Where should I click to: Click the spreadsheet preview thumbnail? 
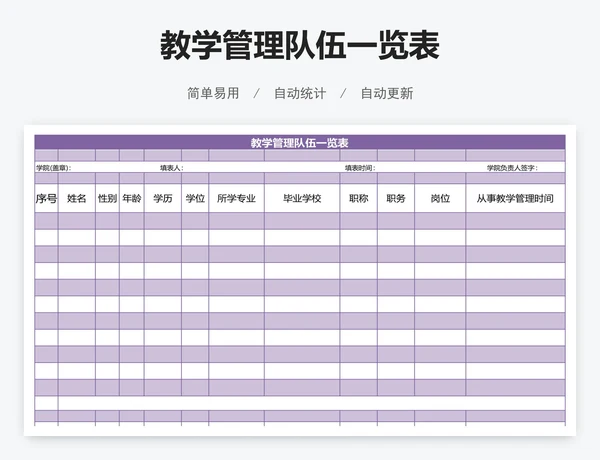coord(300,280)
